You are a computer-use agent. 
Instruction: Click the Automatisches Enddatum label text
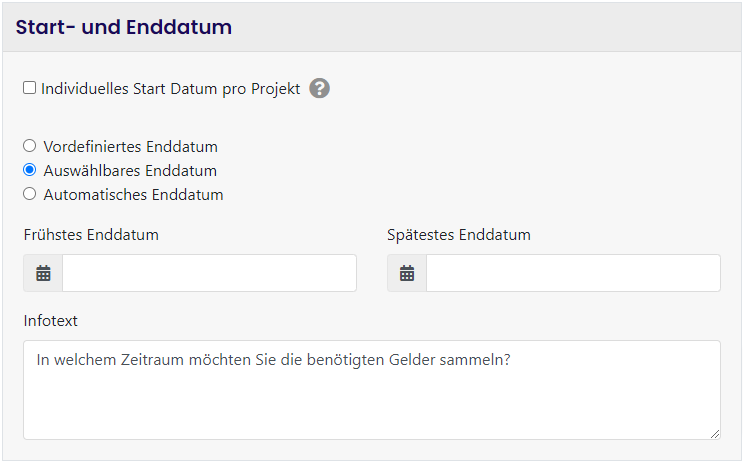133,194
